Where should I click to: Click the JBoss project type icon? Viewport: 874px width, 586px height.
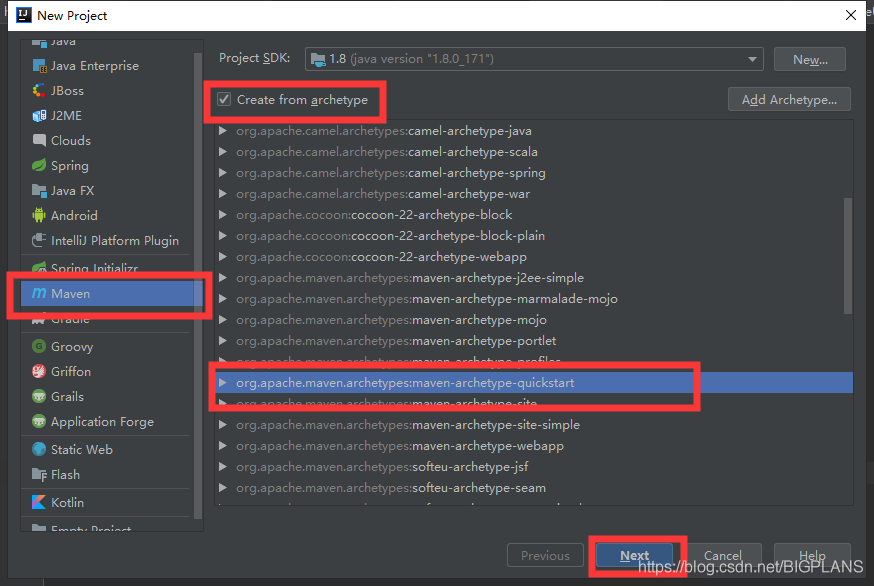39,90
